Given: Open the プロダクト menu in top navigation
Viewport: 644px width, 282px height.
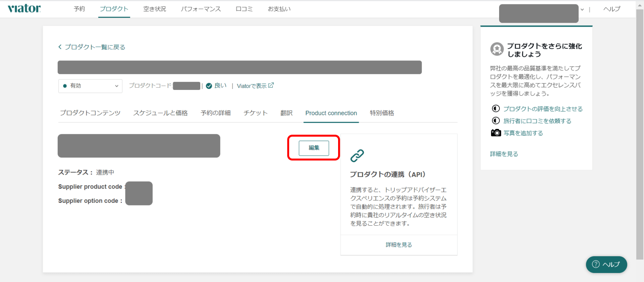Looking at the screenshot, I should [x=114, y=9].
